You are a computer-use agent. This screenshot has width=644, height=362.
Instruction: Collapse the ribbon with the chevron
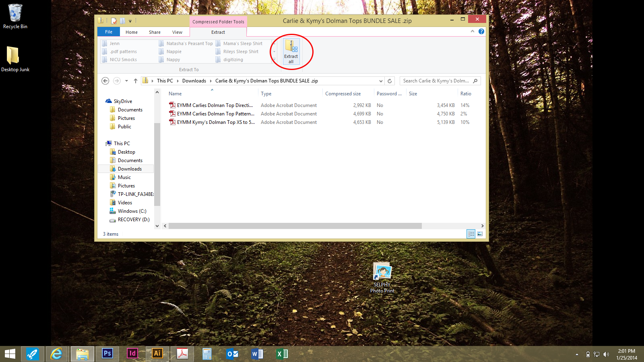click(x=473, y=31)
